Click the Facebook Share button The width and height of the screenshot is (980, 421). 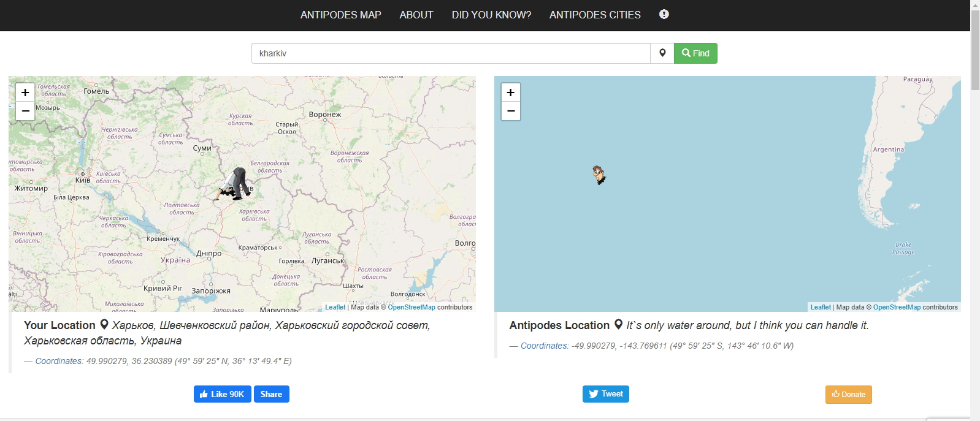[x=271, y=394]
